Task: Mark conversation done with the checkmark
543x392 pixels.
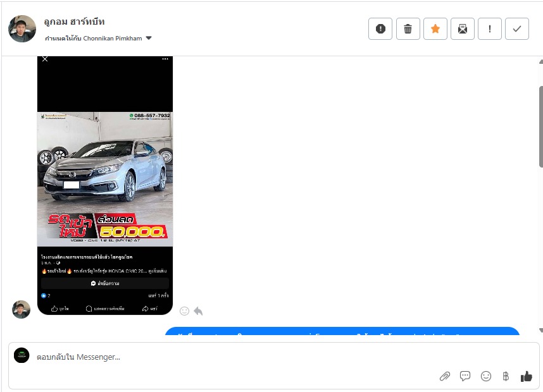Action: point(517,28)
